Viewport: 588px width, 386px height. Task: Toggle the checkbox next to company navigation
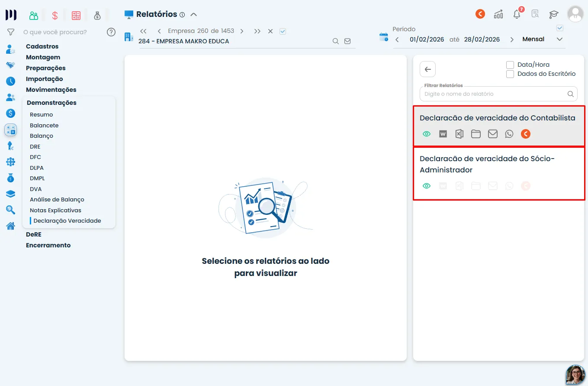[x=283, y=31]
